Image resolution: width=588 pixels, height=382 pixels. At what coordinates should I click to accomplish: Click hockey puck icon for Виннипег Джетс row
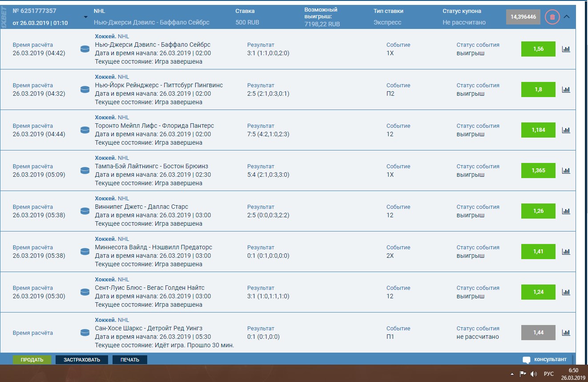tap(85, 211)
